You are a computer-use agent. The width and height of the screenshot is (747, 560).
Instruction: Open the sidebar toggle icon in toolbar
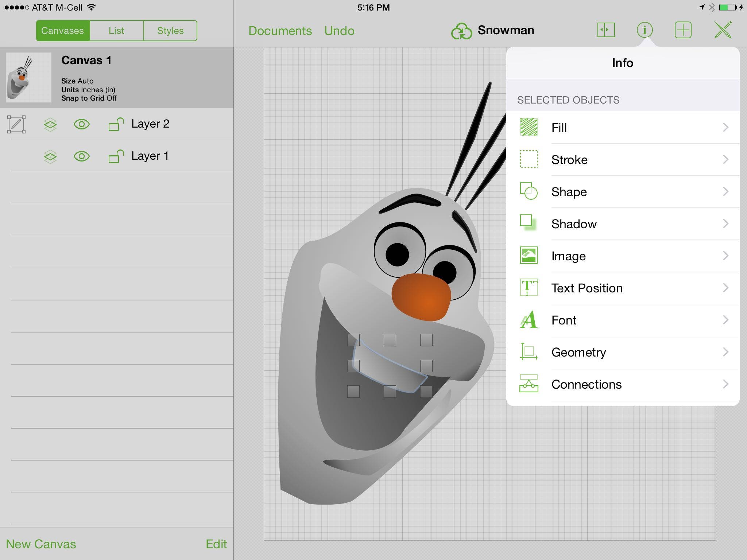coord(606,30)
